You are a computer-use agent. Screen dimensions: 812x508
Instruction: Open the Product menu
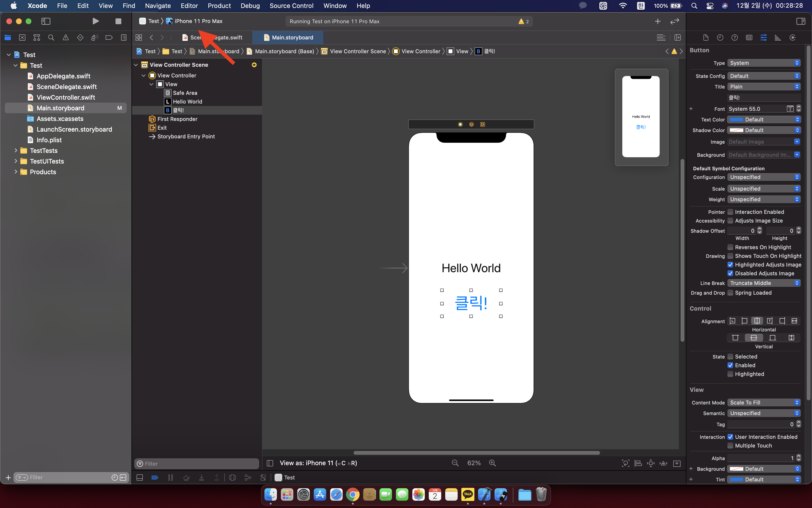click(219, 6)
